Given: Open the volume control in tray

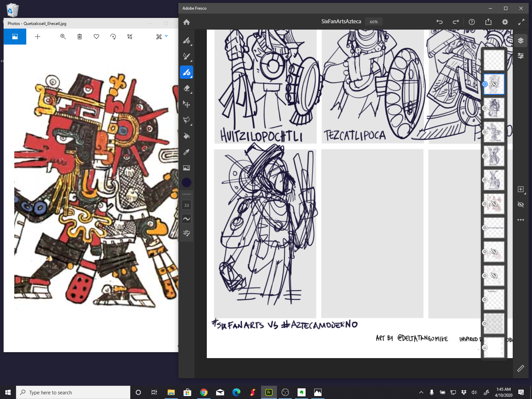Looking at the screenshot, I should point(474,392).
